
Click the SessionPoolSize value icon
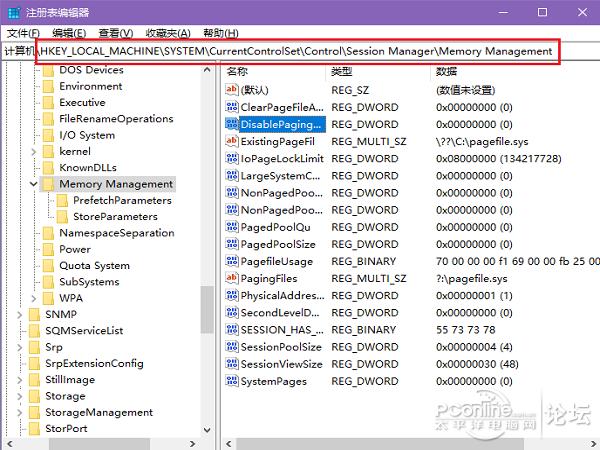tap(232, 347)
